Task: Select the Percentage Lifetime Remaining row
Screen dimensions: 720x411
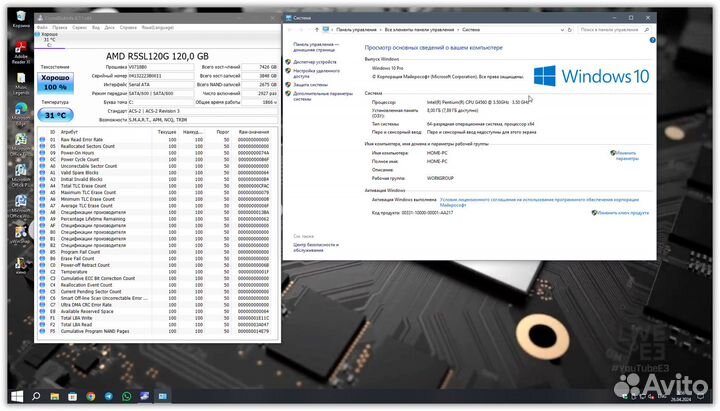Action: (x=157, y=219)
